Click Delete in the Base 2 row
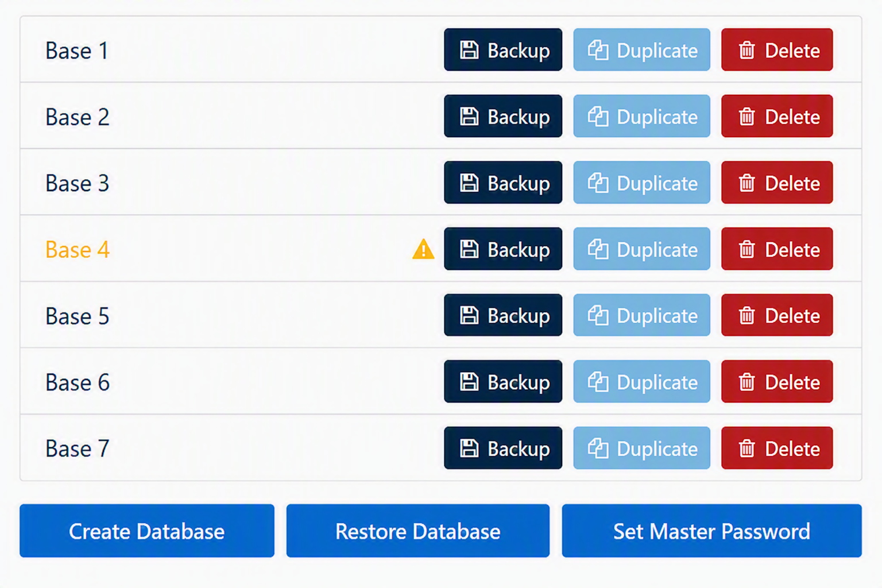 [x=777, y=116]
